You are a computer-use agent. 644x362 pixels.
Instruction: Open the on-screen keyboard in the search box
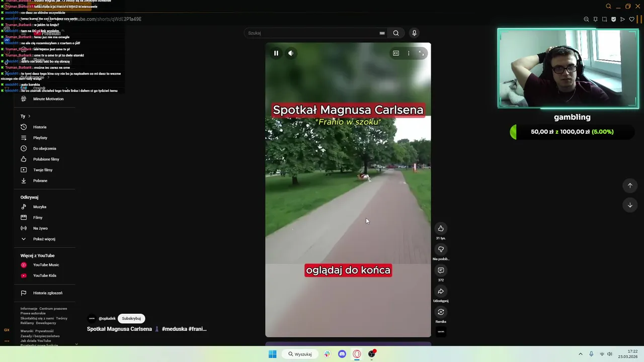click(382, 33)
